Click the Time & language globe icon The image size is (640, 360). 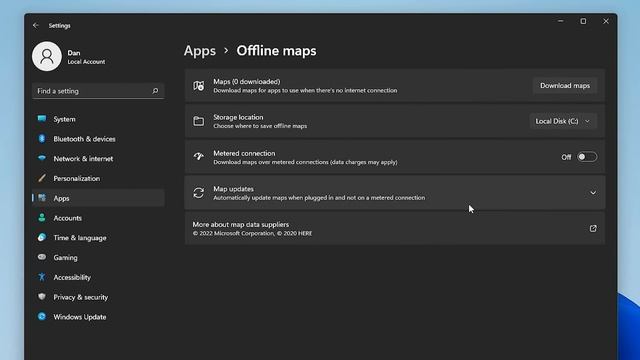[42, 237]
